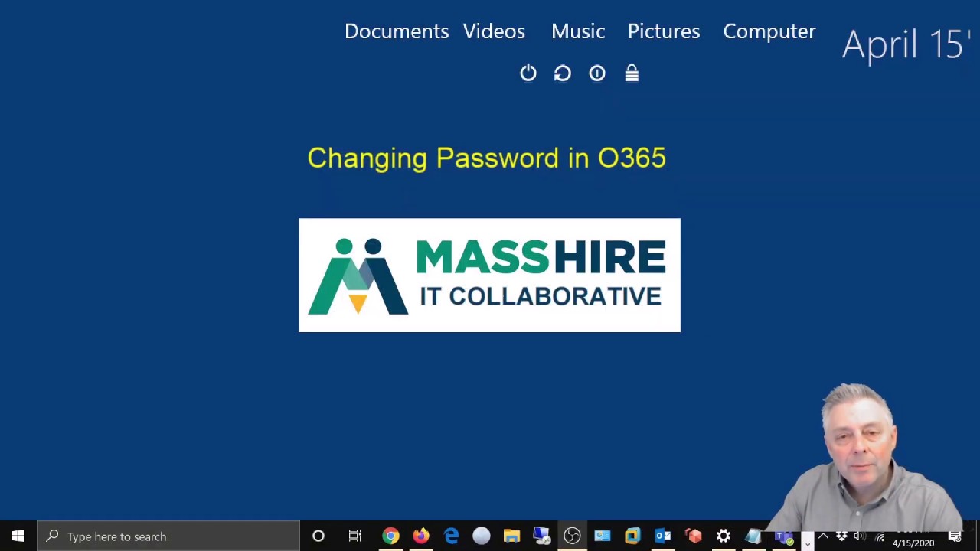The image size is (980, 551).
Task: Open Settings gear on taskbar
Action: pos(724,536)
